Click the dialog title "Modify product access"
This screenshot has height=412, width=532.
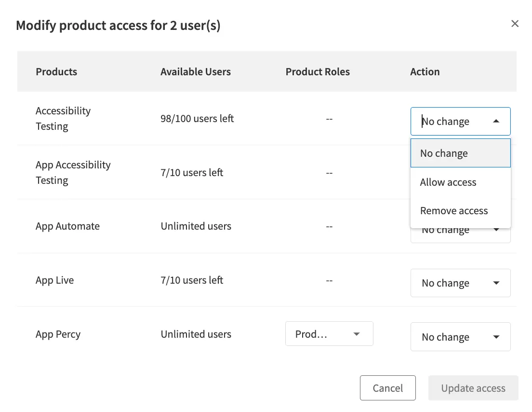tap(118, 26)
